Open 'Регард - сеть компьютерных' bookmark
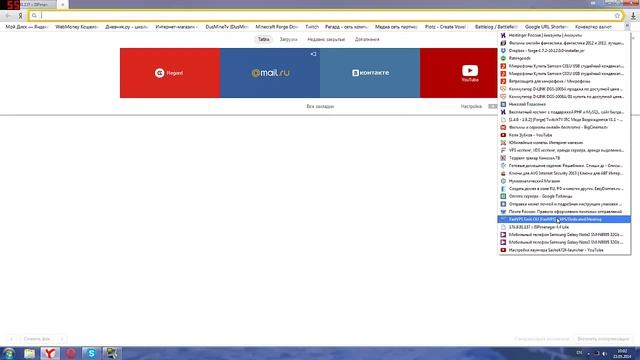 coord(347,27)
